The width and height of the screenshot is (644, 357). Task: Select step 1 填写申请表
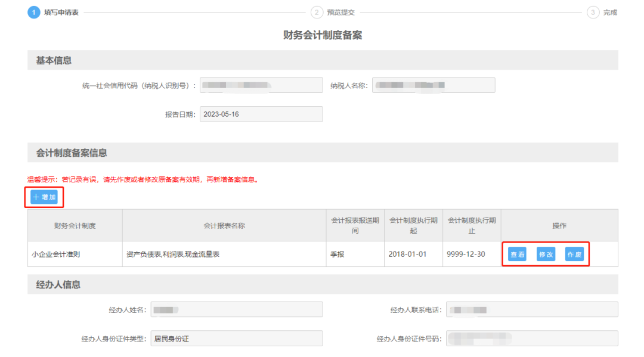click(53, 13)
